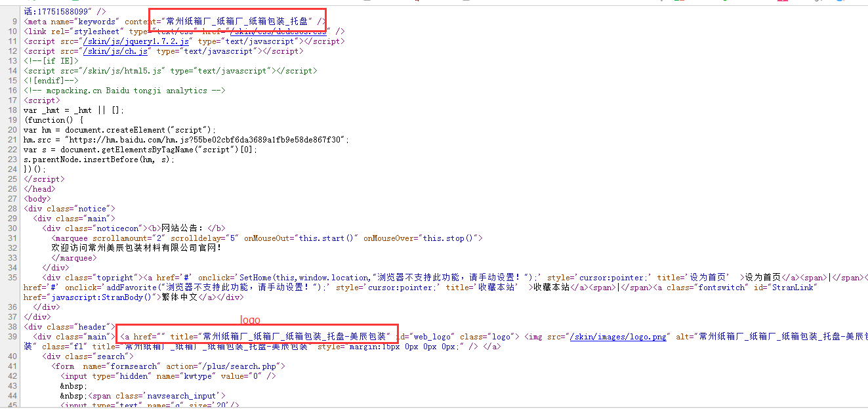Viewport: 868px width, 409px height.
Task: Click the "})();" line
Action: [35, 169]
